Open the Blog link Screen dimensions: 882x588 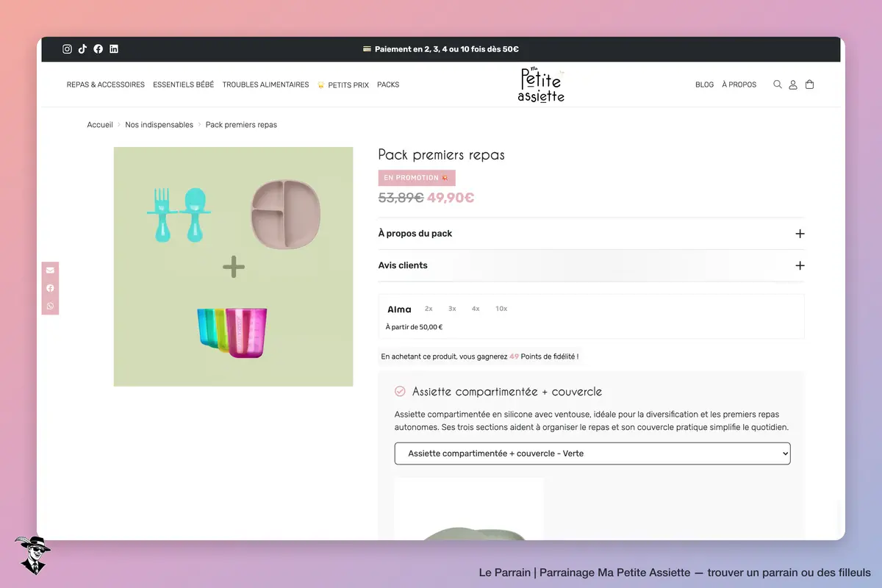coord(704,85)
